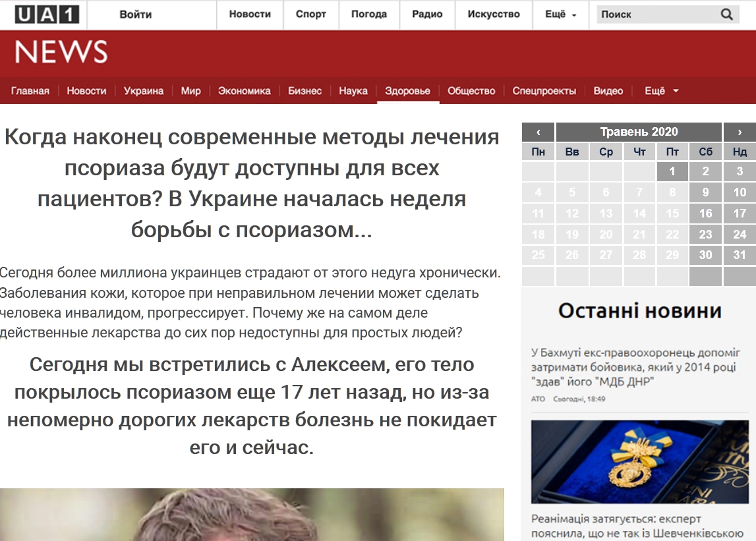Open the Бизнес tab
This screenshot has height=541, width=756.
(305, 91)
